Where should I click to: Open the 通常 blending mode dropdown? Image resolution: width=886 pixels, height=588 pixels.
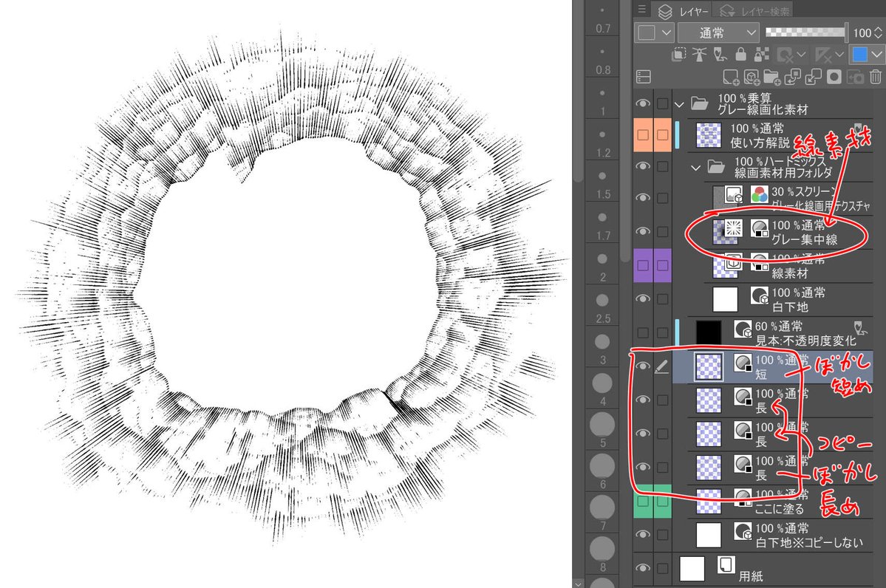tap(719, 33)
